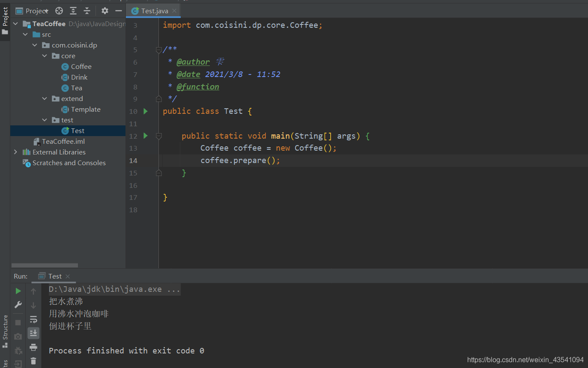Collapse the src folder

click(x=25, y=34)
